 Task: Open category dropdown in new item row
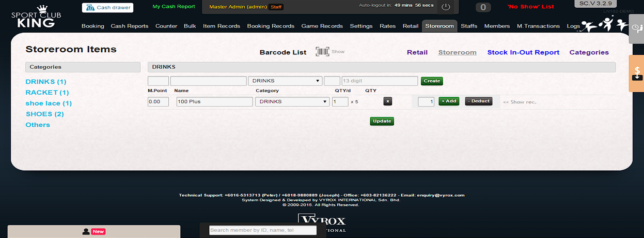click(285, 81)
